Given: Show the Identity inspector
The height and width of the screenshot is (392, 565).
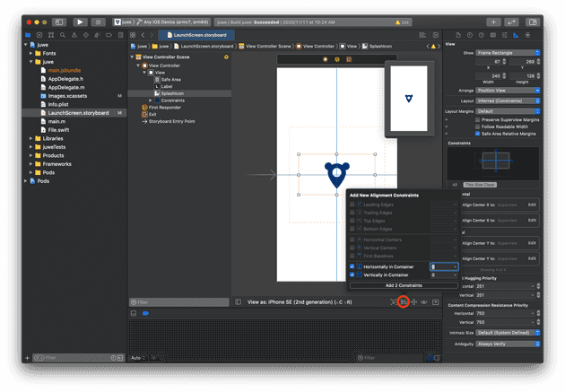Looking at the screenshot, I should (493, 35).
